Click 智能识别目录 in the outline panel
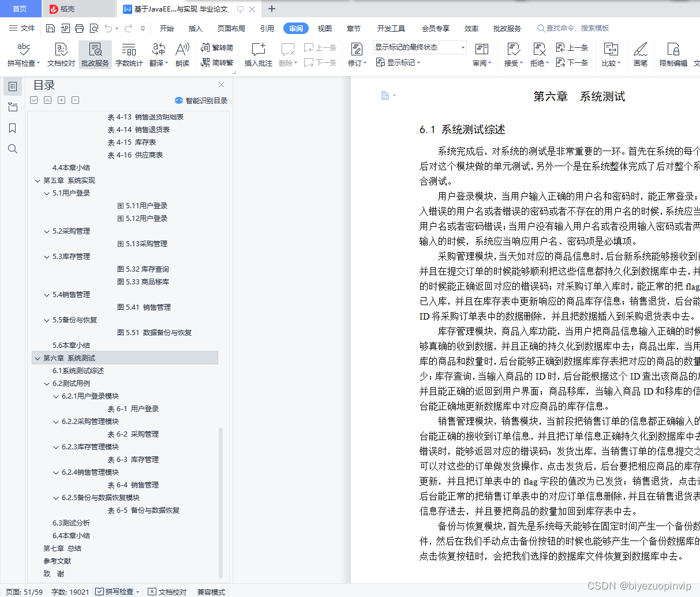700x597 pixels. (x=203, y=100)
